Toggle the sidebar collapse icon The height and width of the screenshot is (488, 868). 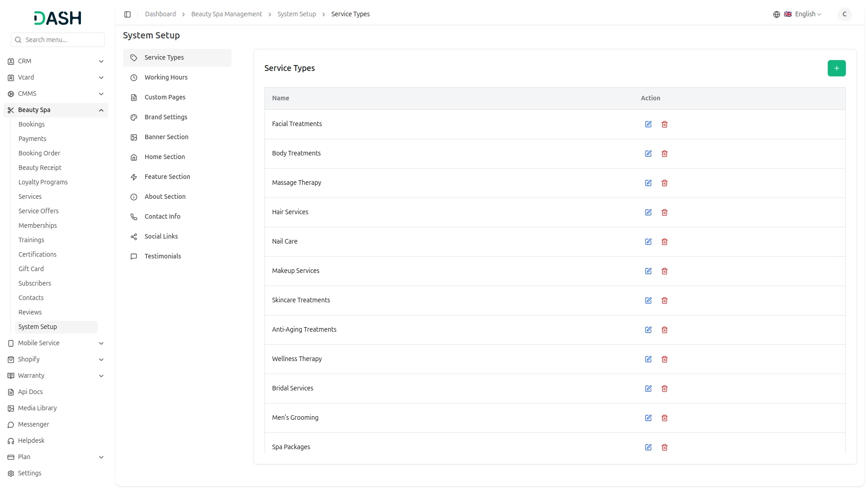pos(127,14)
